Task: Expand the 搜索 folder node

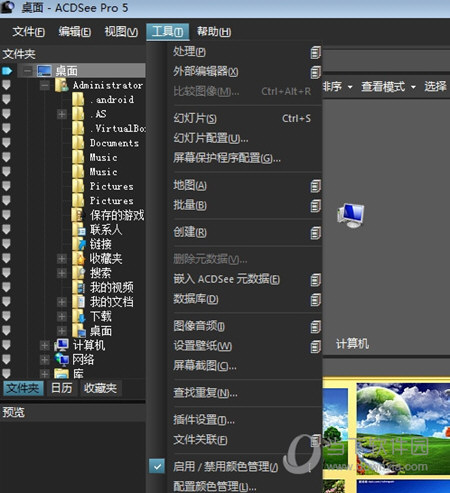Action: [x=62, y=273]
